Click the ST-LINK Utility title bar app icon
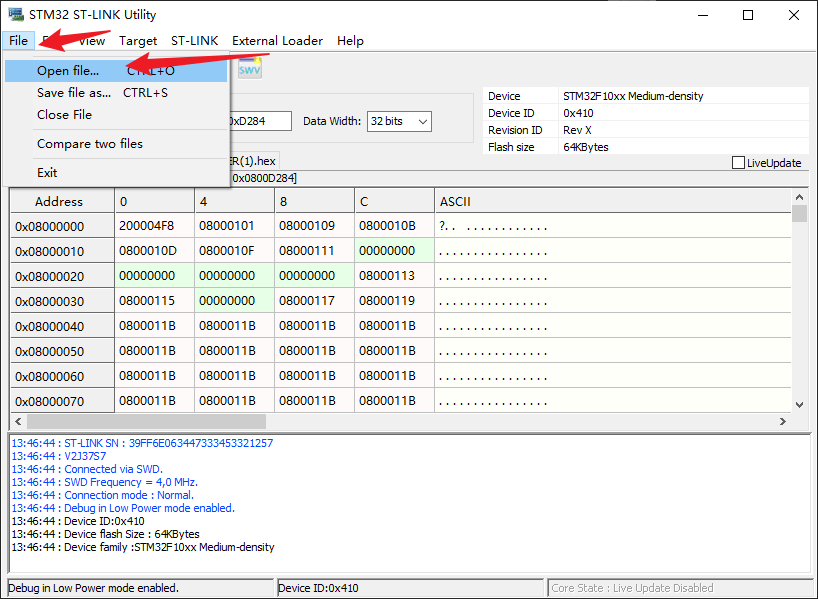 [x=16, y=14]
